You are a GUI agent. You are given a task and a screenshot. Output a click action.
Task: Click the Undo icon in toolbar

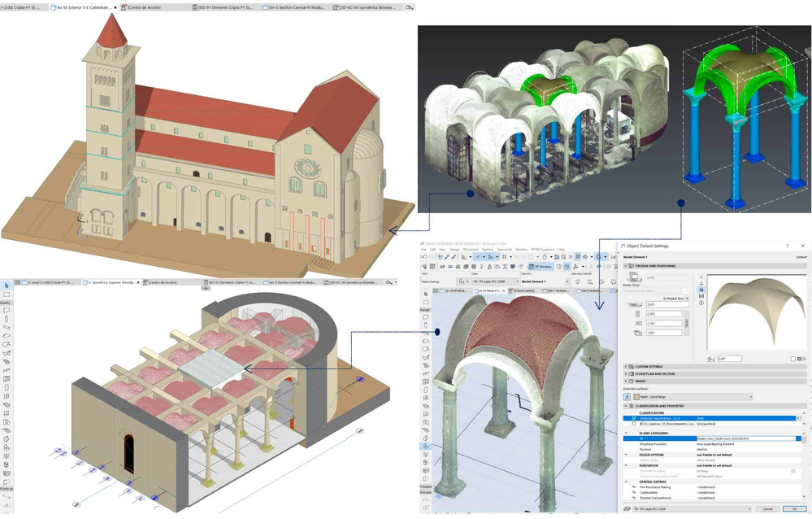[x=424, y=257]
